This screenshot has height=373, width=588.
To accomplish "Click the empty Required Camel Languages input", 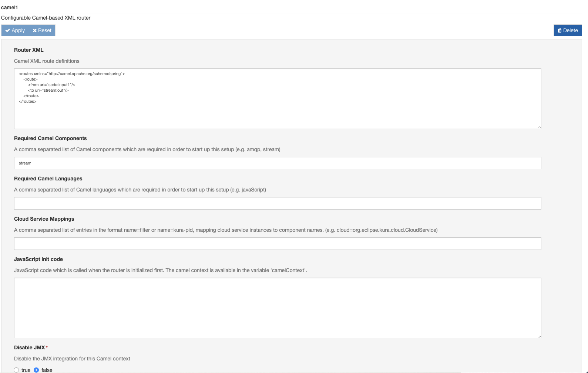I will [x=259, y=203].
